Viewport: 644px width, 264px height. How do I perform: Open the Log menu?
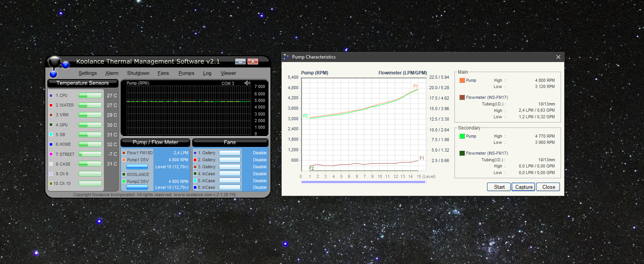[x=207, y=73]
